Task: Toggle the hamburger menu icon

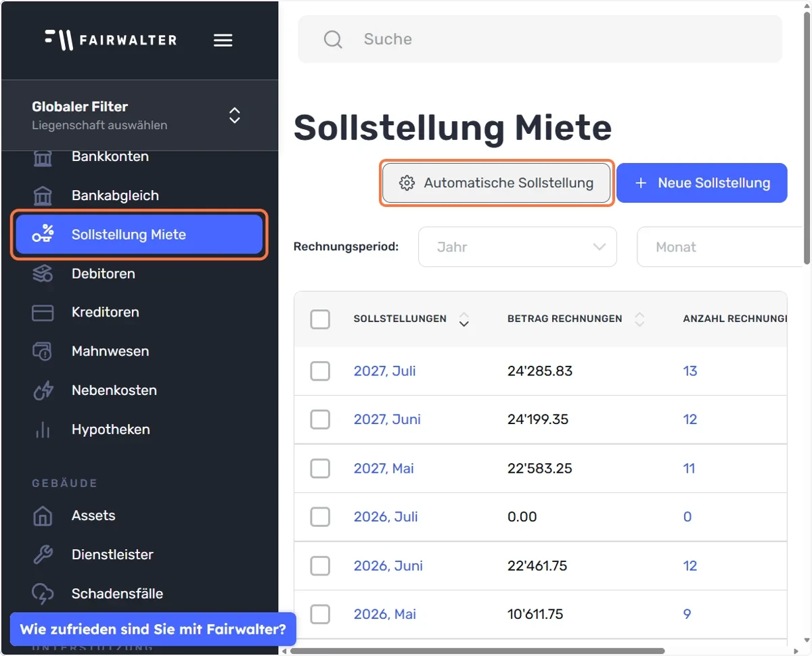Action: tap(223, 41)
